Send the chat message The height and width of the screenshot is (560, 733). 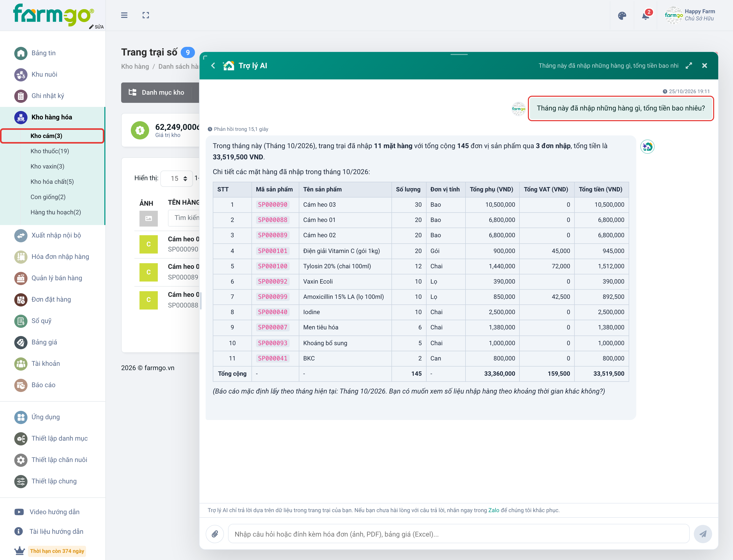pyautogui.click(x=703, y=534)
